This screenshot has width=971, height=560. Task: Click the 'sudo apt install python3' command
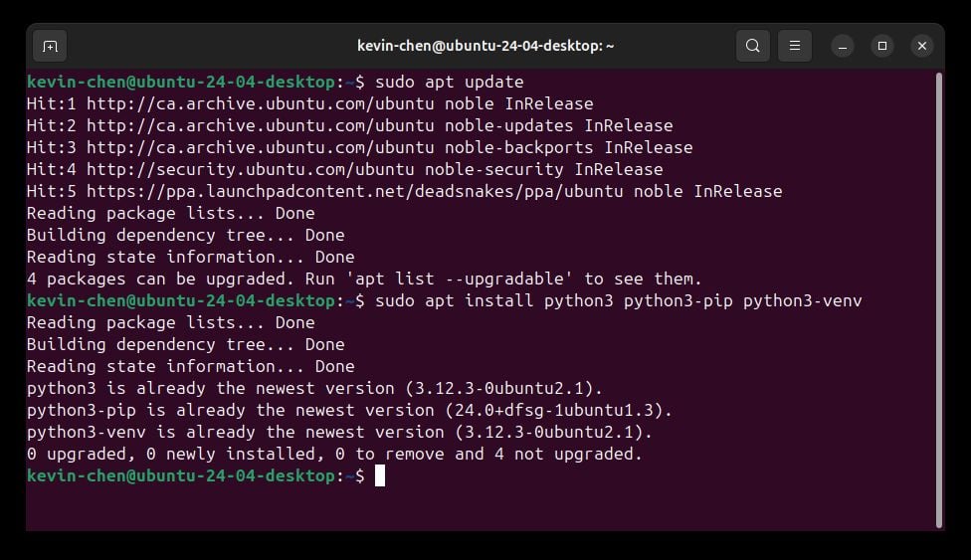coord(619,300)
